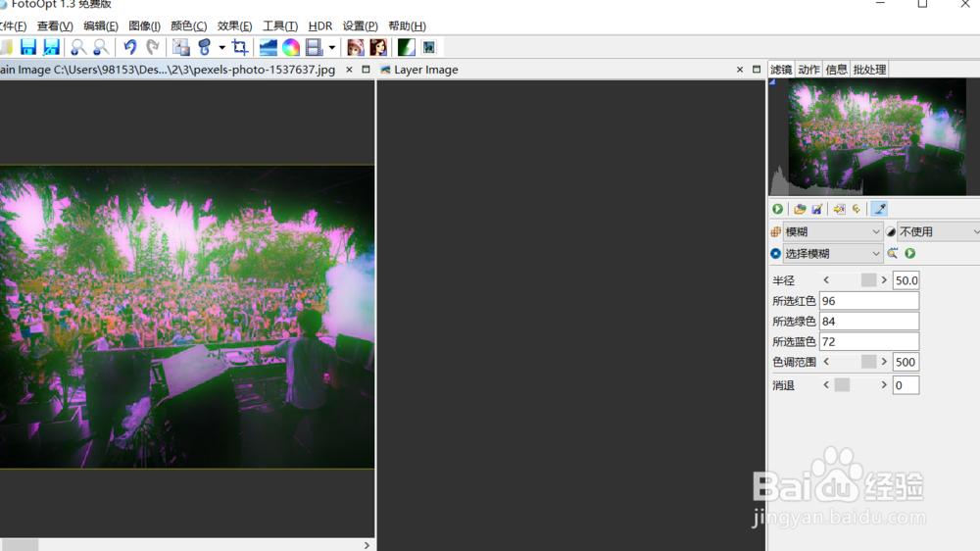The width and height of the screenshot is (980, 551).
Task: Switch to the 滤镜 tab
Action: 781,70
